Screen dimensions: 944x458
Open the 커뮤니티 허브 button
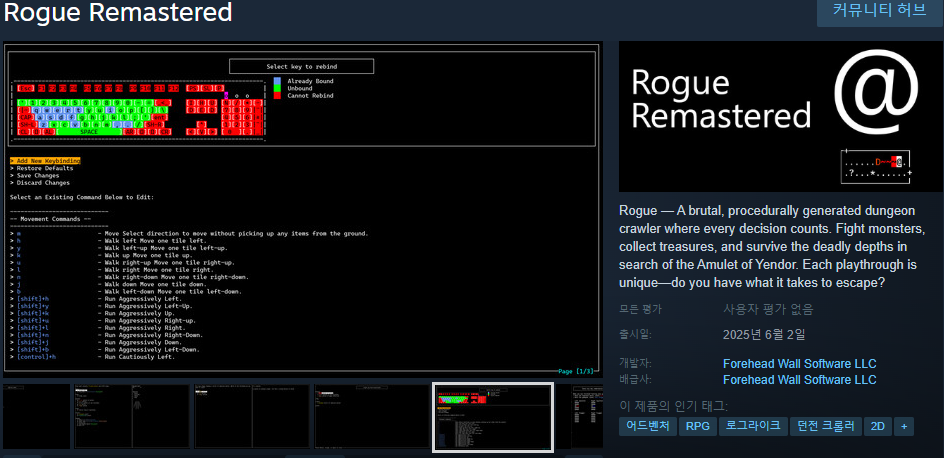(x=879, y=11)
